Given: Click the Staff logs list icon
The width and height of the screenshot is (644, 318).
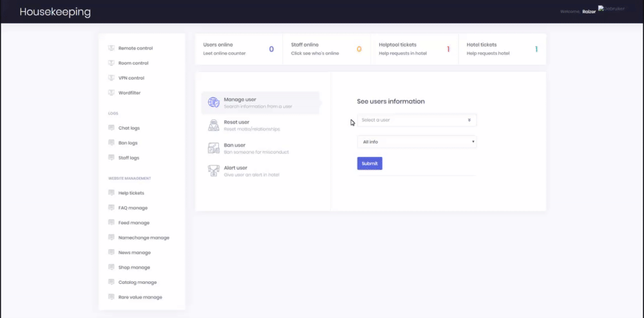Looking at the screenshot, I should [111, 157].
